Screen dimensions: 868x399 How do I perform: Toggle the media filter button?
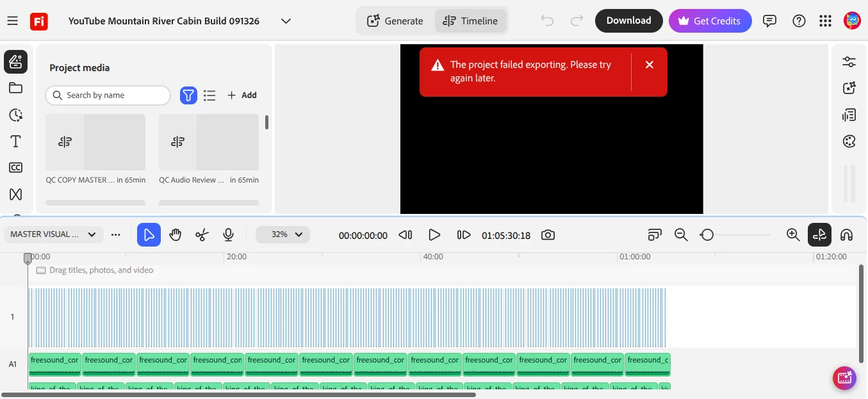pyautogui.click(x=188, y=95)
